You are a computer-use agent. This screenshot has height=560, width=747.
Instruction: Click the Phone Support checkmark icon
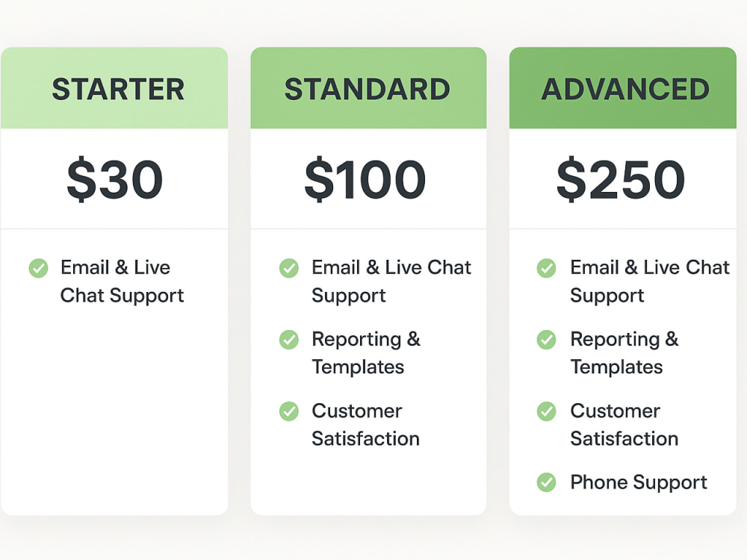pyautogui.click(x=547, y=482)
